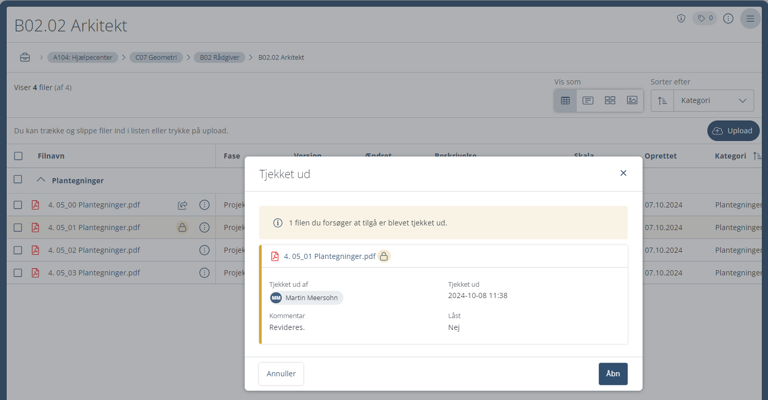Select the checkbox for 4. 05_03 Plantegninger.pdf
Screen dimensions: 768x400
[18, 273]
